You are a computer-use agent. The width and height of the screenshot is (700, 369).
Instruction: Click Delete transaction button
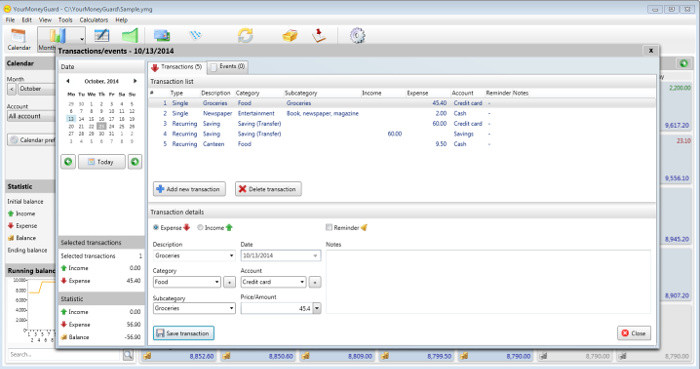268,189
